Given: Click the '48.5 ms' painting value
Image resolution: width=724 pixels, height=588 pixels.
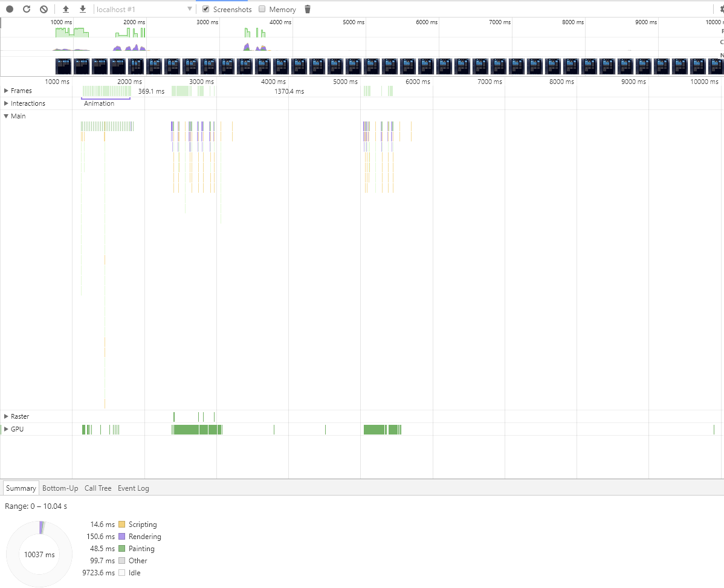Looking at the screenshot, I should 103,548.
